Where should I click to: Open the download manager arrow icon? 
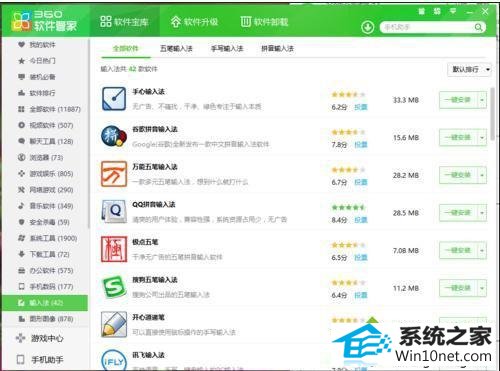point(368,27)
